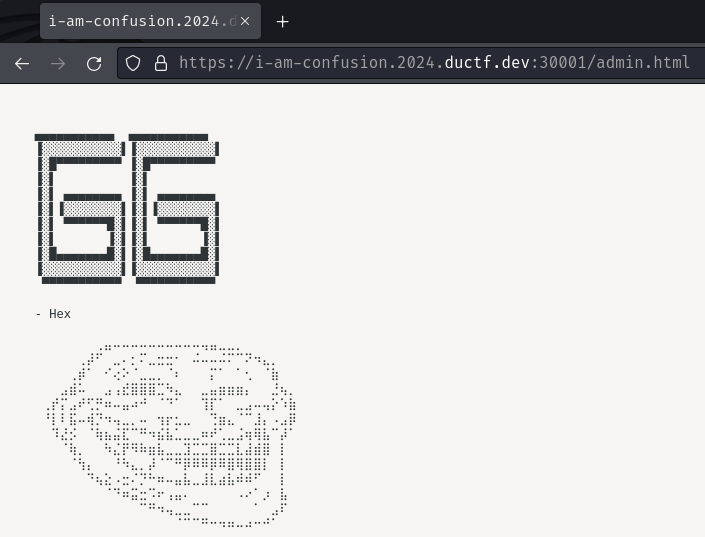Select the i-am-confusion.2024 tab
Image resolution: width=705 pixels, height=537 pixels.
click(x=150, y=21)
